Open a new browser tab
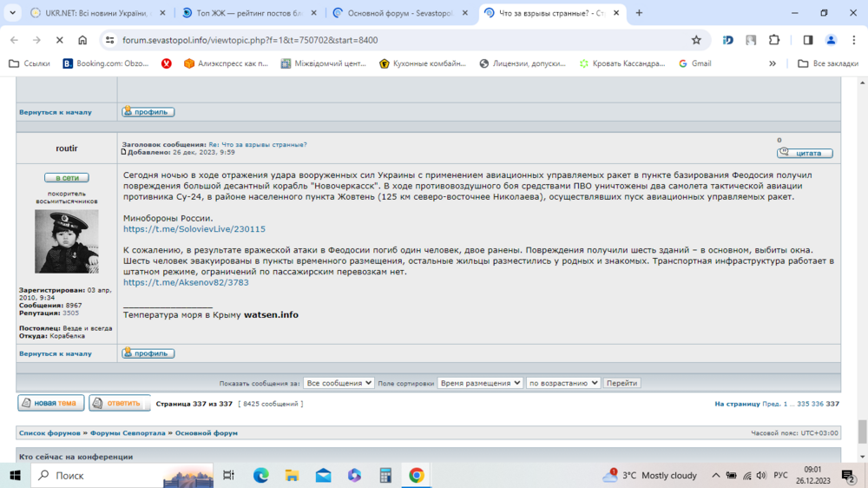The height and width of the screenshot is (488, 868). 639,13
